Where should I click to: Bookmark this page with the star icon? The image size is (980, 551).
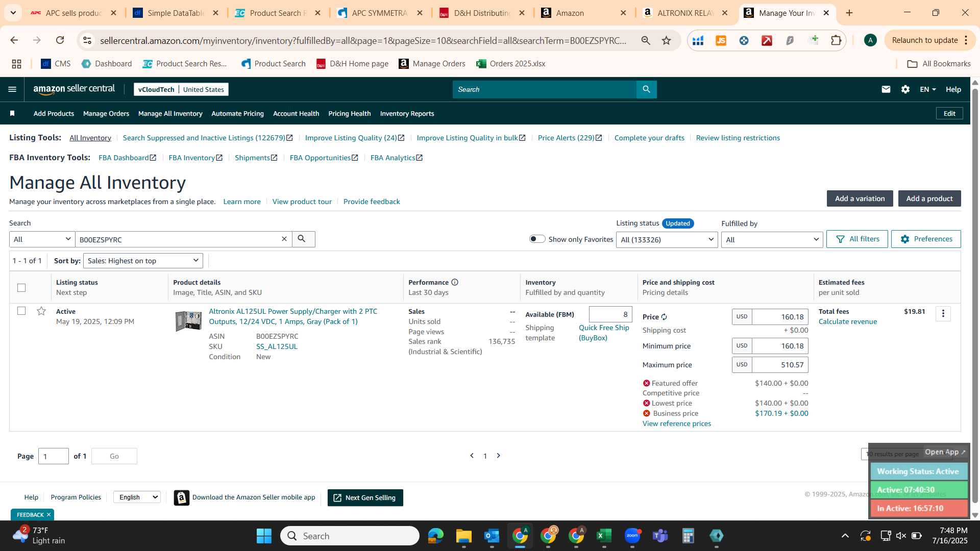pyautogui.click(x=666, y=40)
